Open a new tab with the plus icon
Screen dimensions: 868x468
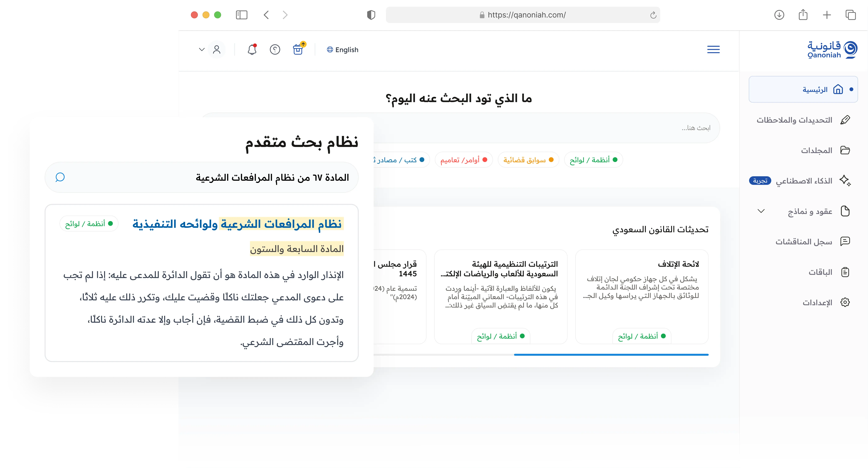pyautogui.click(x=826, y=15)
